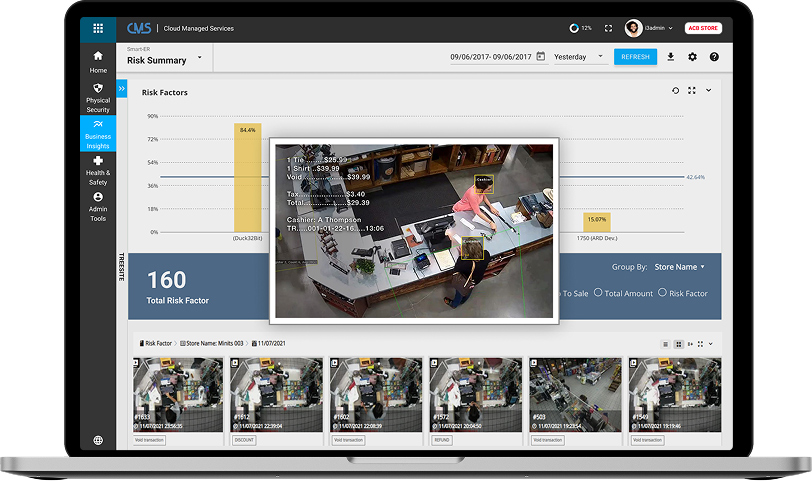The width and height of the screenshot is (812, 481).
Task: Click the globe language icon
Action: (x=98, y=440)
